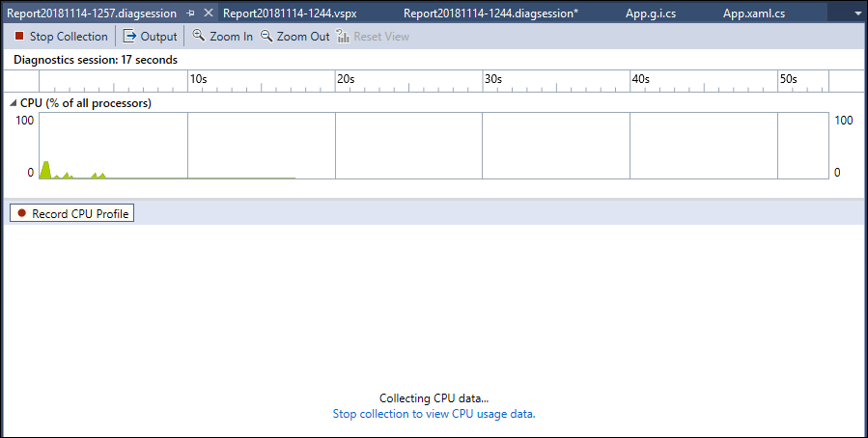Toggle the pin icon on Report20181114-1257 tab
This screenshot has height=438, width=868.
[190, 14]
